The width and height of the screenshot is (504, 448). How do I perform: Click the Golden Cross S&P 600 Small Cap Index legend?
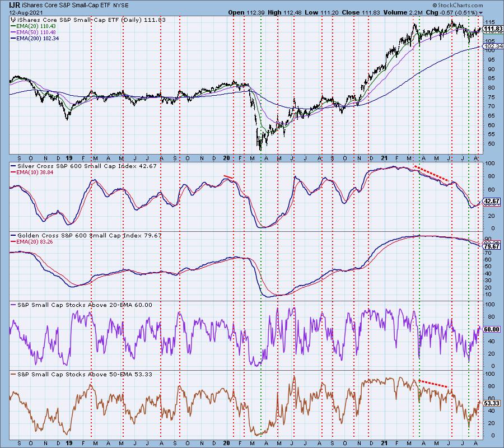pyautogui.click(x=86, y=236)
